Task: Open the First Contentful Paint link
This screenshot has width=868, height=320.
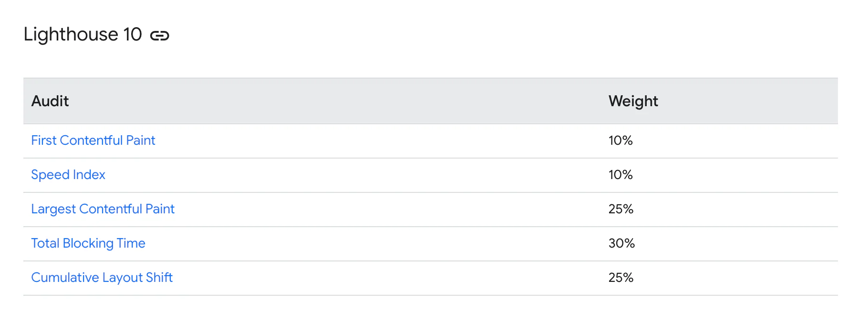Action: [x=93, y=140]
